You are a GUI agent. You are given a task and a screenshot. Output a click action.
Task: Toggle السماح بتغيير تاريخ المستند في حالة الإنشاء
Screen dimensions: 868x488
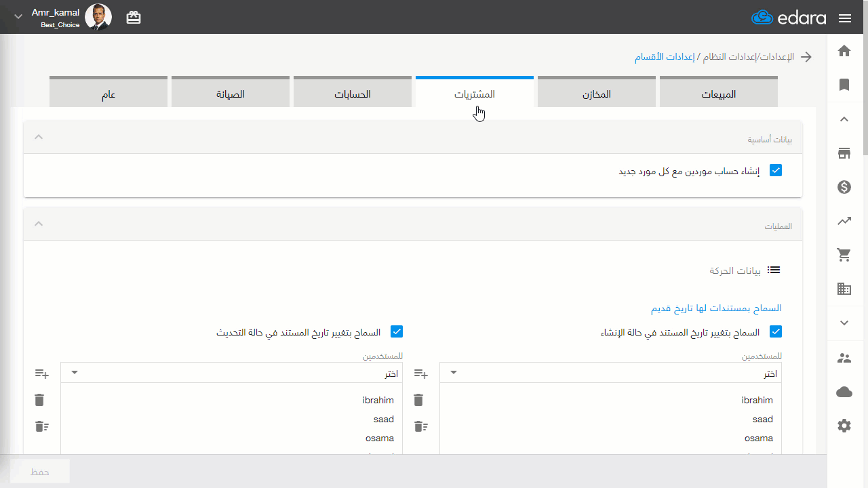pos(776,332)
